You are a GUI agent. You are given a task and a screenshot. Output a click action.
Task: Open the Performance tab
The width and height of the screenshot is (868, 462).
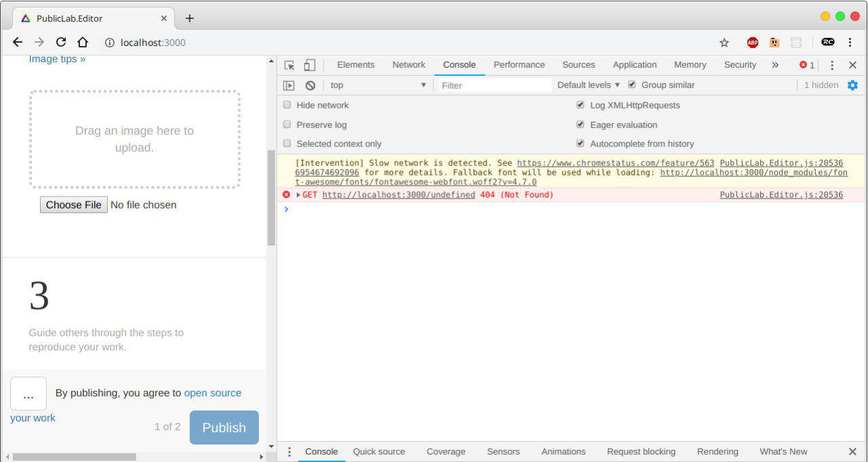pyautogui.click(x=519, y=65)
